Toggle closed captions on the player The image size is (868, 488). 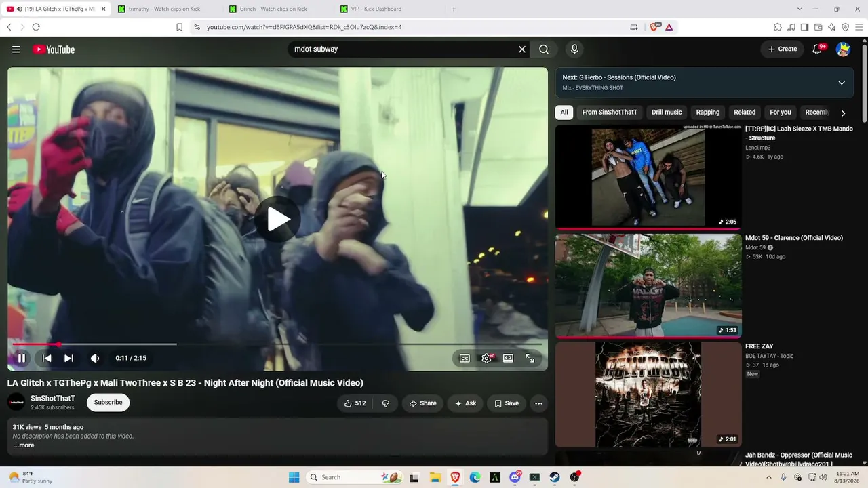(465, 359)
